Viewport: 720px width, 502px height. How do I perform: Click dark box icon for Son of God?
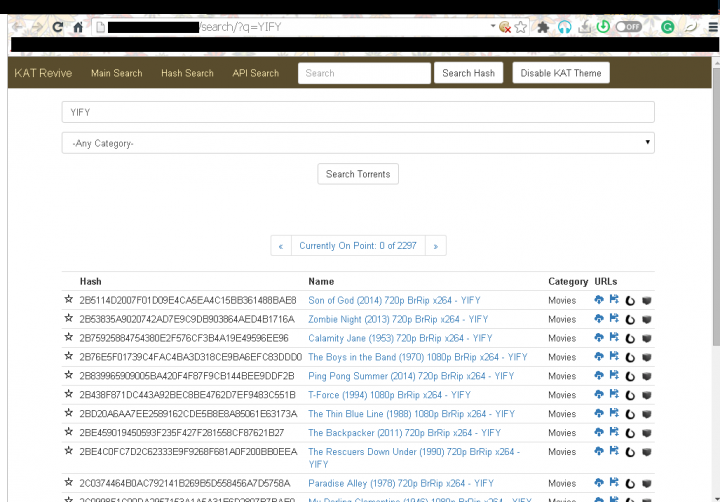[x=647, y=301]
